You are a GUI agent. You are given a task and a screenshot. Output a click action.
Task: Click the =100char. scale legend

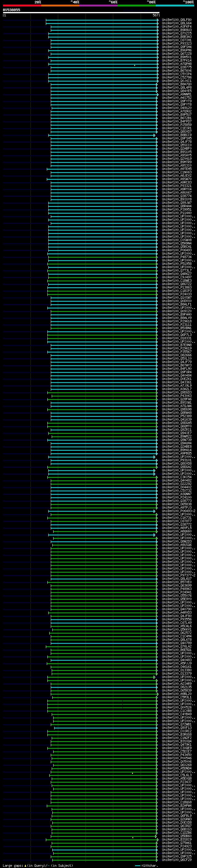147,865
